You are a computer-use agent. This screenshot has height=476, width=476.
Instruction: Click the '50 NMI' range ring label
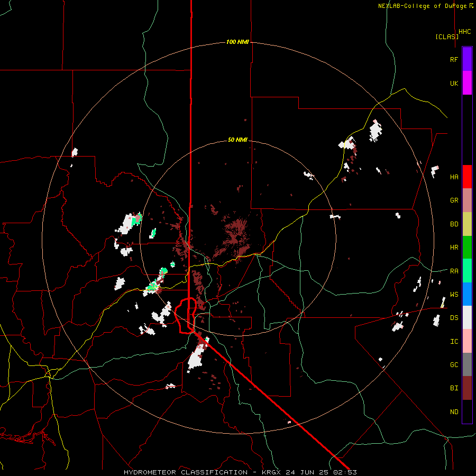point(237,140)
